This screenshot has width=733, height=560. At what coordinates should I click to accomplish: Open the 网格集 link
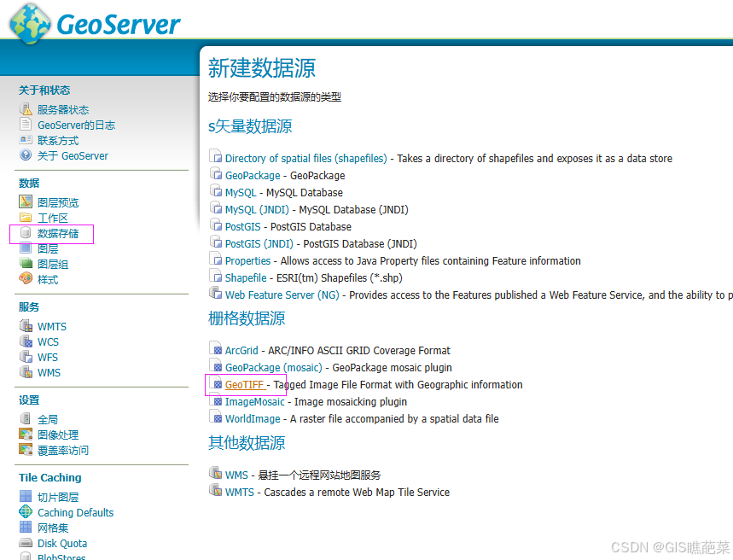tap(53, 528)
